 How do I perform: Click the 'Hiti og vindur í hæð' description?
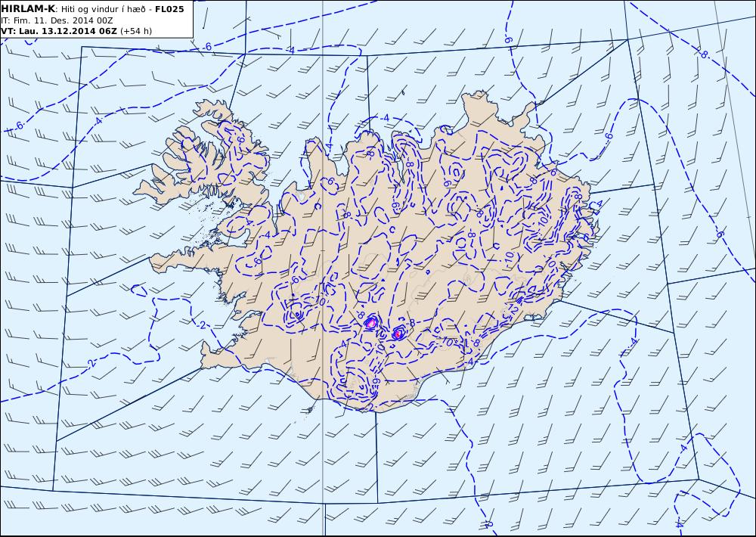[103, 9]
